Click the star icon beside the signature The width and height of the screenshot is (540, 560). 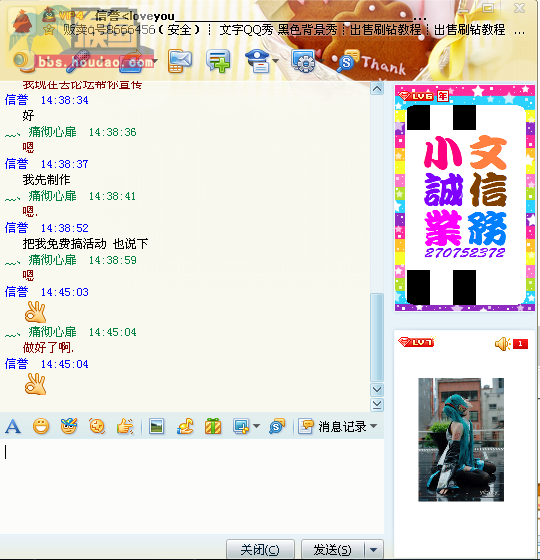(49, 30)
